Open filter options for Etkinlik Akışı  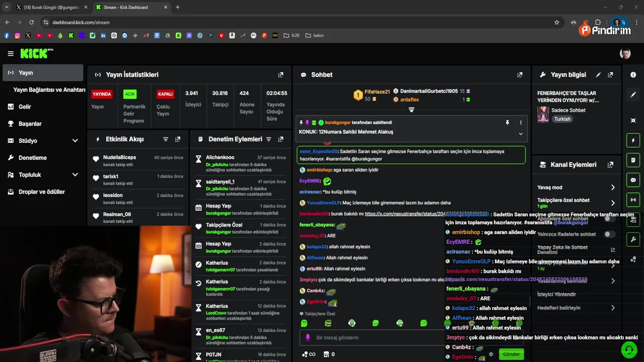(166, 139)
